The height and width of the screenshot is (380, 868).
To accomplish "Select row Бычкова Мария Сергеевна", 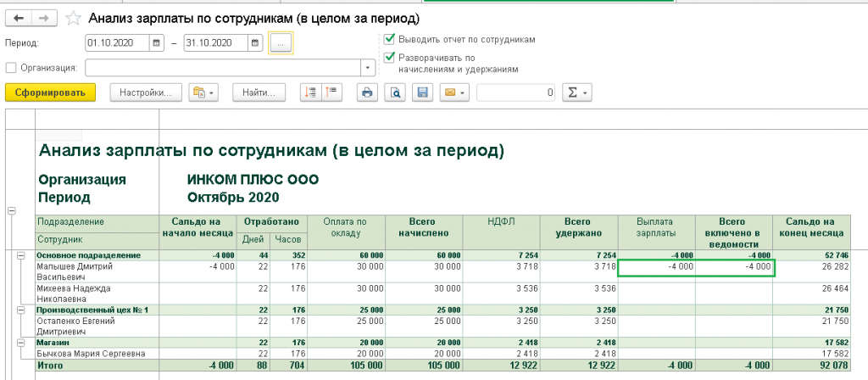I will tap(97, 354).
